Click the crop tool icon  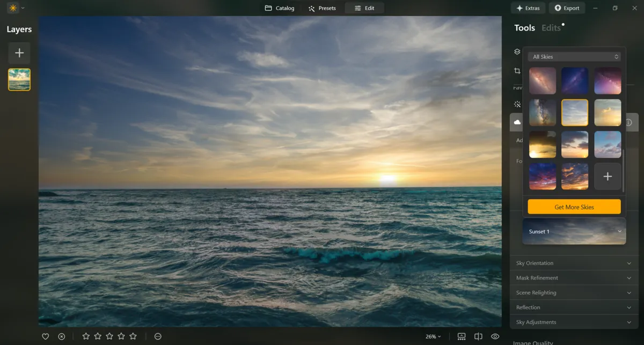(x=517, y=71)
